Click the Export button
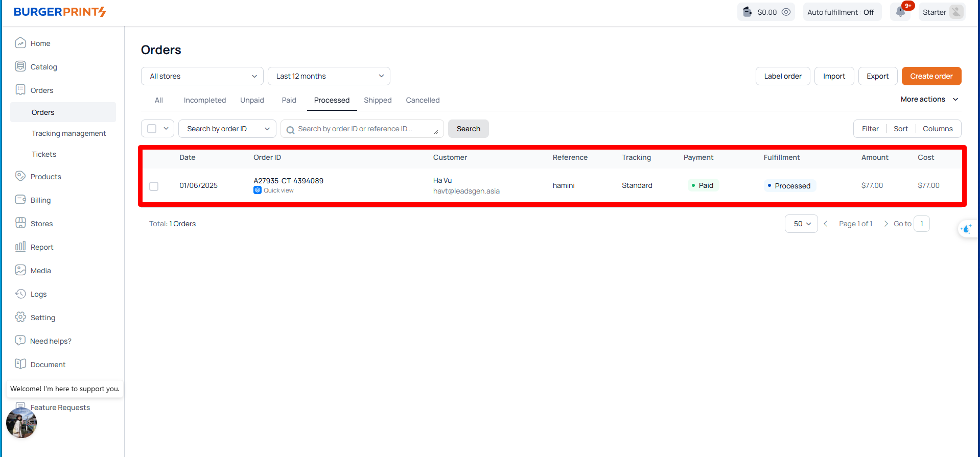 (x=877, y=76)
